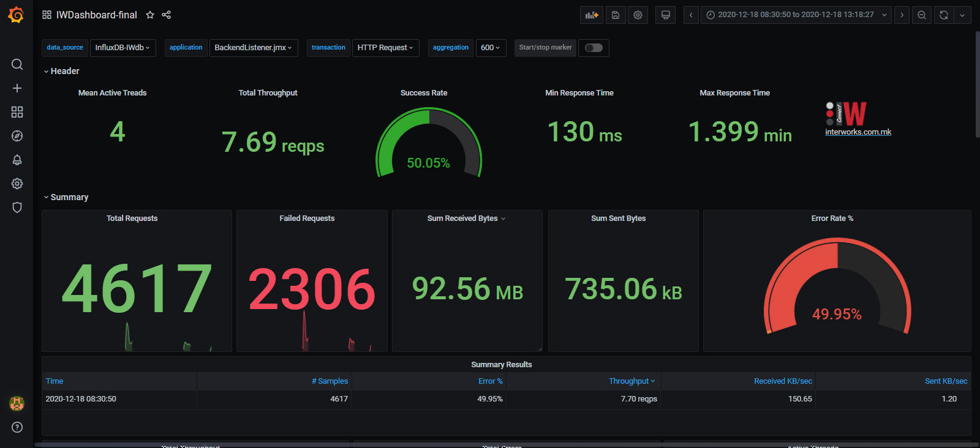Open the HTTP Request transaction dropdown
980x448 pixels.
pyautogui.click(x=385, y=48)
